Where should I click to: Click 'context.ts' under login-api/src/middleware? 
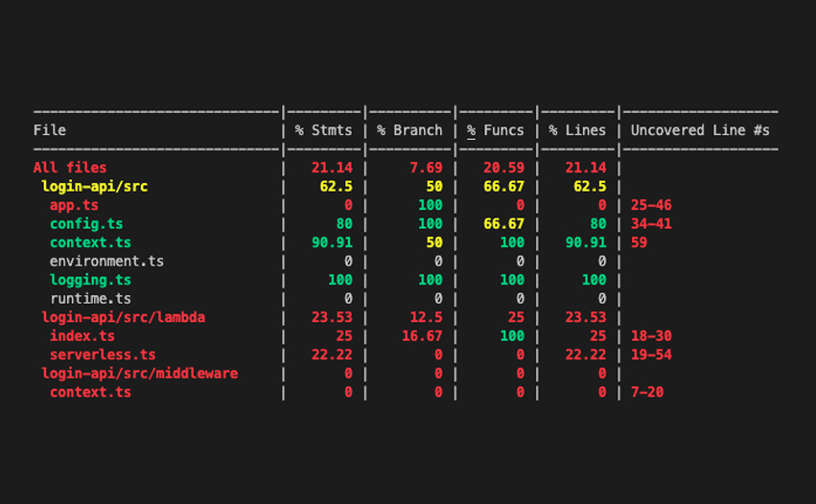point(90,392)
